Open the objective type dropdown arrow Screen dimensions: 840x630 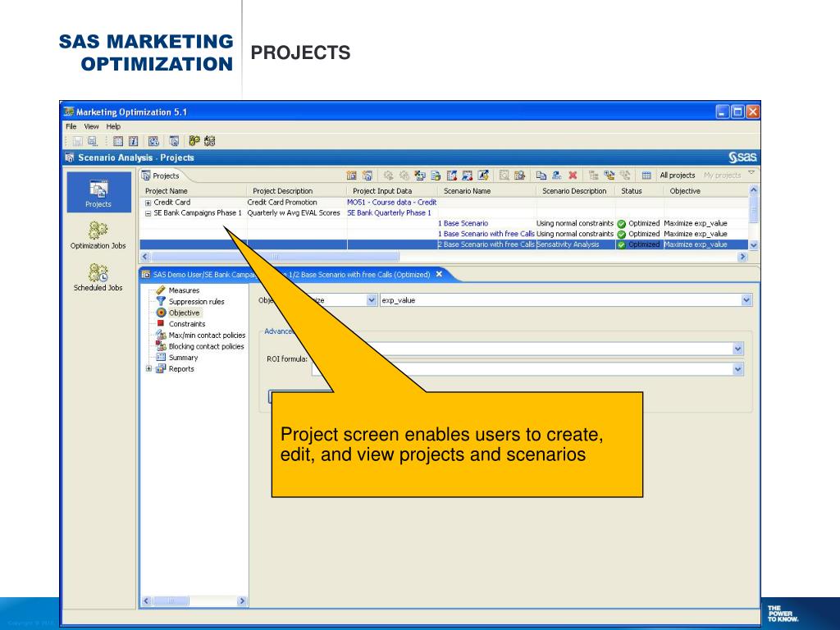[372, 300]
